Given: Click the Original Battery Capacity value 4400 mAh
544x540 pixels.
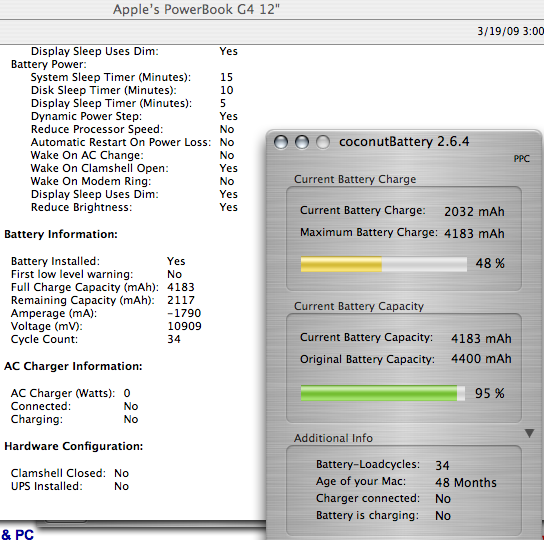Looking at the screenshot, I should click(x=481, y=358).
